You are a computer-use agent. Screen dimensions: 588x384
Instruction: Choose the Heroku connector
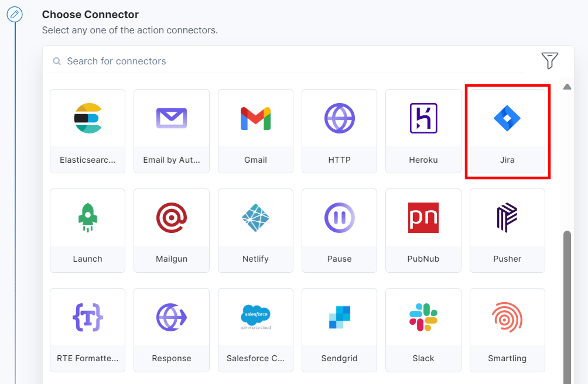point(423,131)
